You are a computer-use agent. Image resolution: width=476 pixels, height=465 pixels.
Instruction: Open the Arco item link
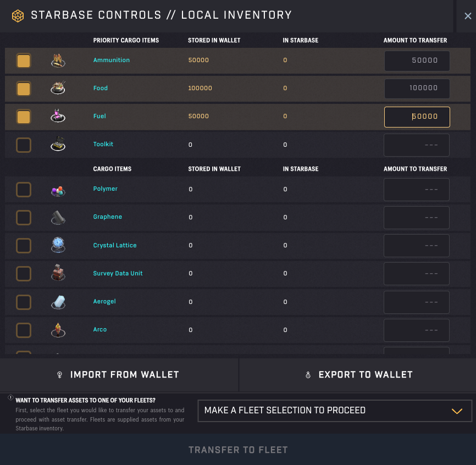click(x=100, y=330)
